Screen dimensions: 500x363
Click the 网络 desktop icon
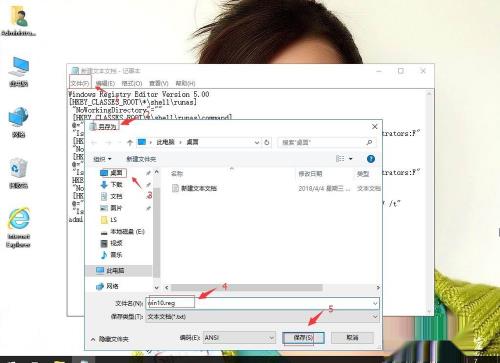pyautogui.click(x=19, y=122)
